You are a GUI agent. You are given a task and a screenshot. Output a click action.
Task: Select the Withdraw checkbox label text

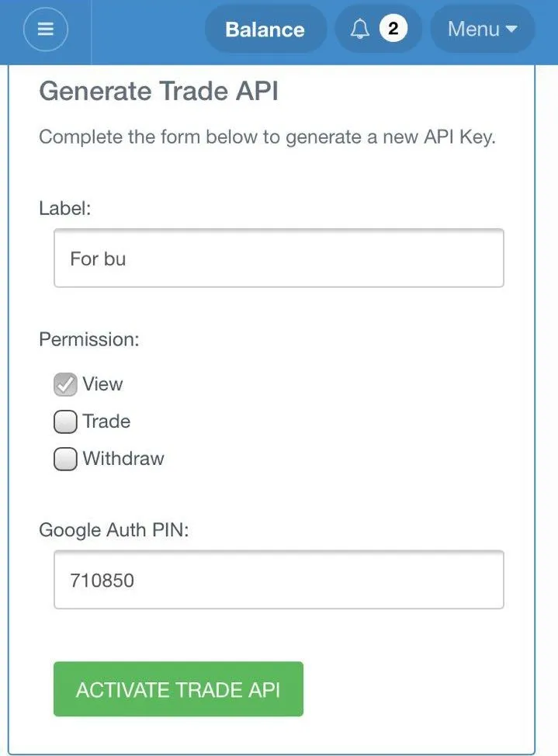click(x=123, y=459)
